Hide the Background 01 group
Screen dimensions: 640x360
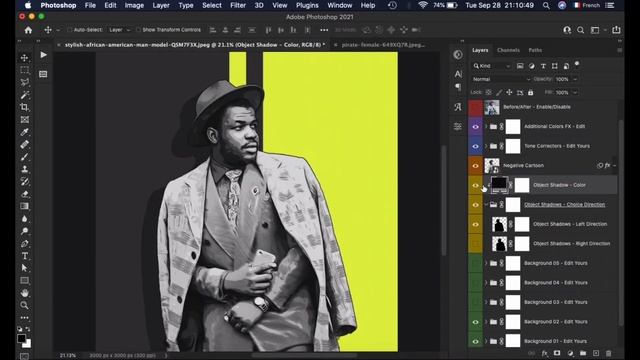click(476, 341)
